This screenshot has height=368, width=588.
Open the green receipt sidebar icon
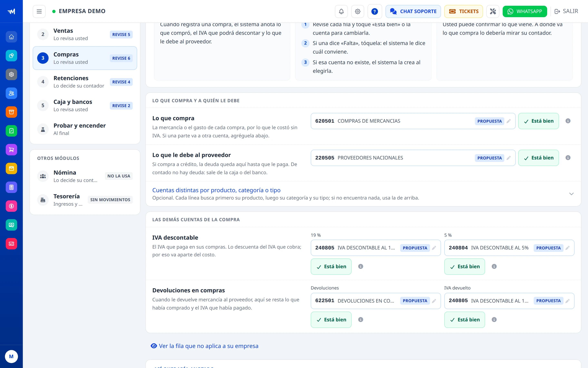[11, 131]
